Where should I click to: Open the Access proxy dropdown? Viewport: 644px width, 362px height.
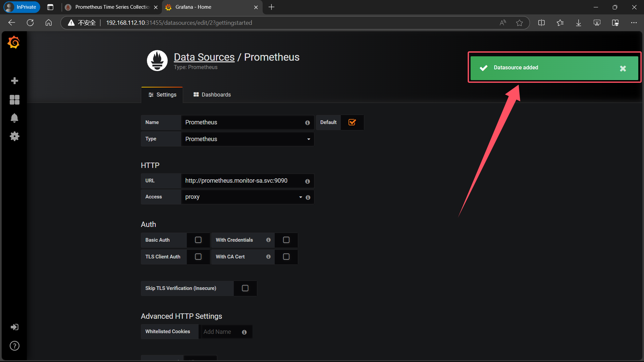tap(241, 197)
